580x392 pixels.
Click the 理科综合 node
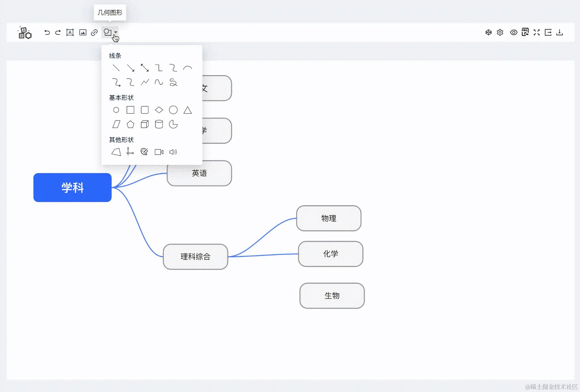[x=195, y=257]
